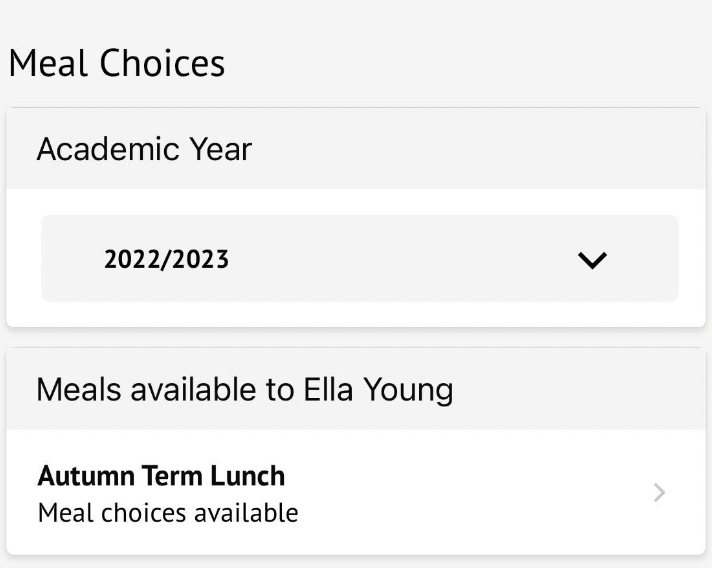Screen dimensions: 712x568
Task: Click the down arrow in the year selector
Action: [592, 260]
